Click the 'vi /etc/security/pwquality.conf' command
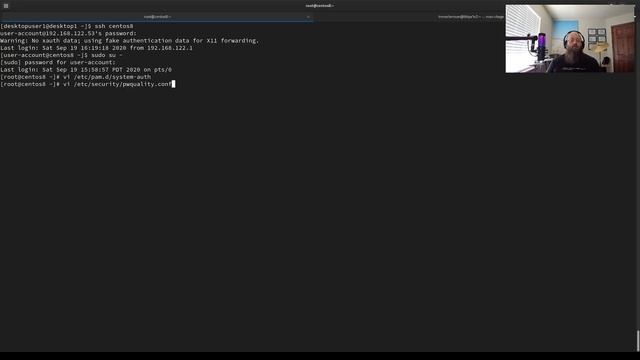Viewport: 640px width, 360px height. [118, 84]
